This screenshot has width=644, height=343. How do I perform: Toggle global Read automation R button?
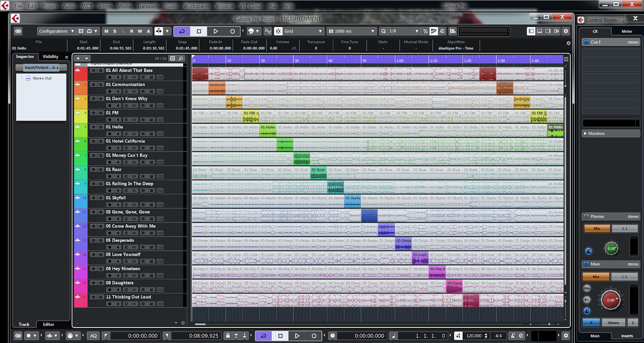click(x=132, y=31)
